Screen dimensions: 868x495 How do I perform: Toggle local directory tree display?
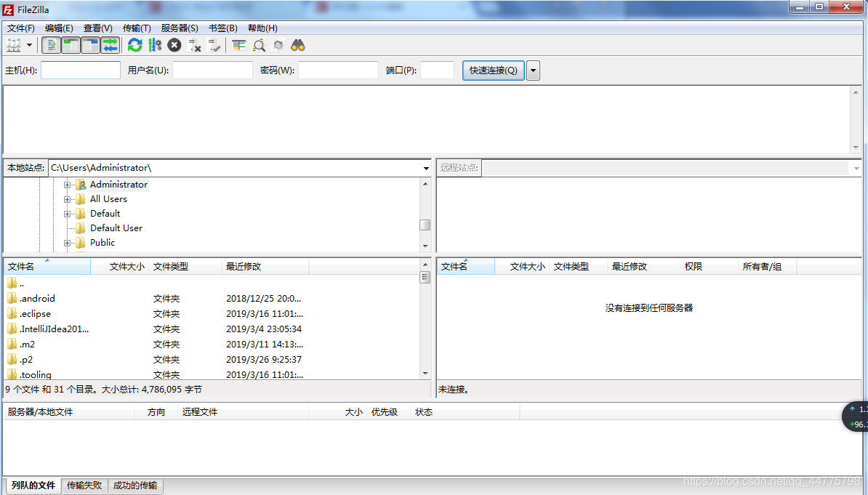click(x=71, y=45)
